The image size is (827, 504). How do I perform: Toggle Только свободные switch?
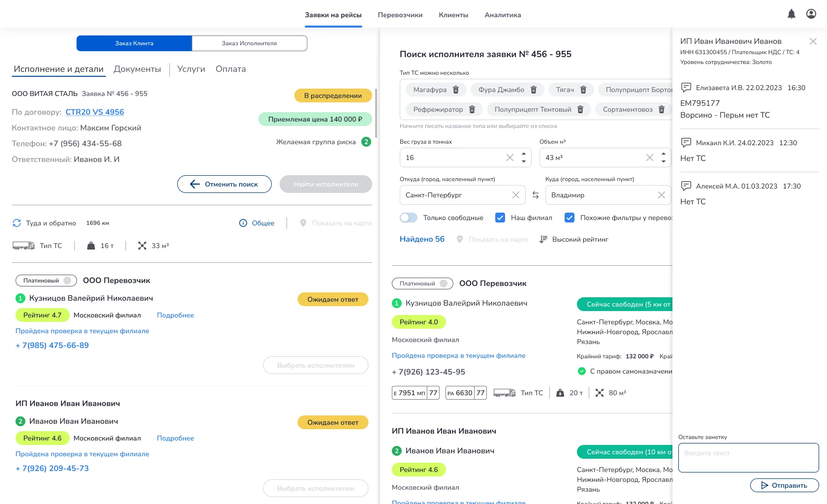(x=409, y=218)
